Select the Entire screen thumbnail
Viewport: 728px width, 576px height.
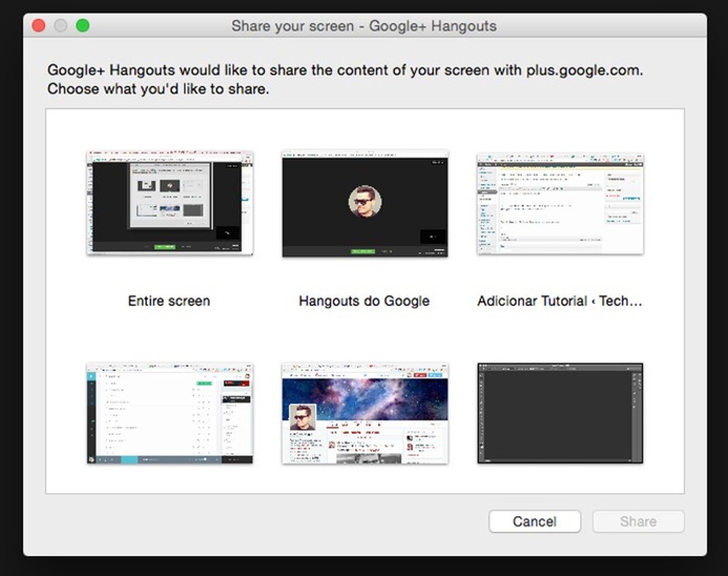coord(170,203)
